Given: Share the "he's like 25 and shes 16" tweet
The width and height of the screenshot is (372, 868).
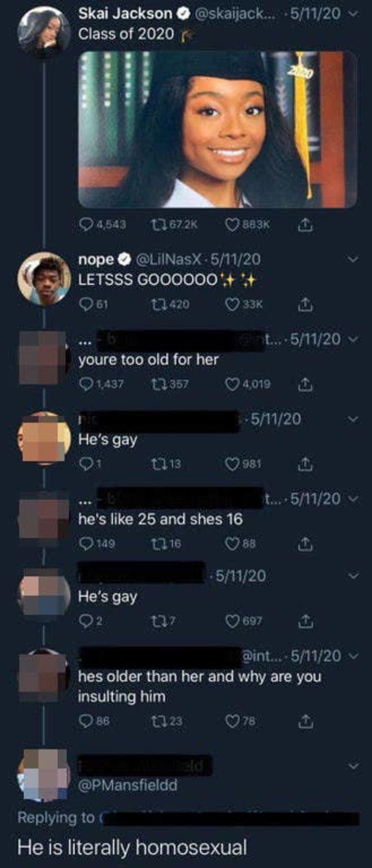Looking at the screenshot, I should 305,544.
